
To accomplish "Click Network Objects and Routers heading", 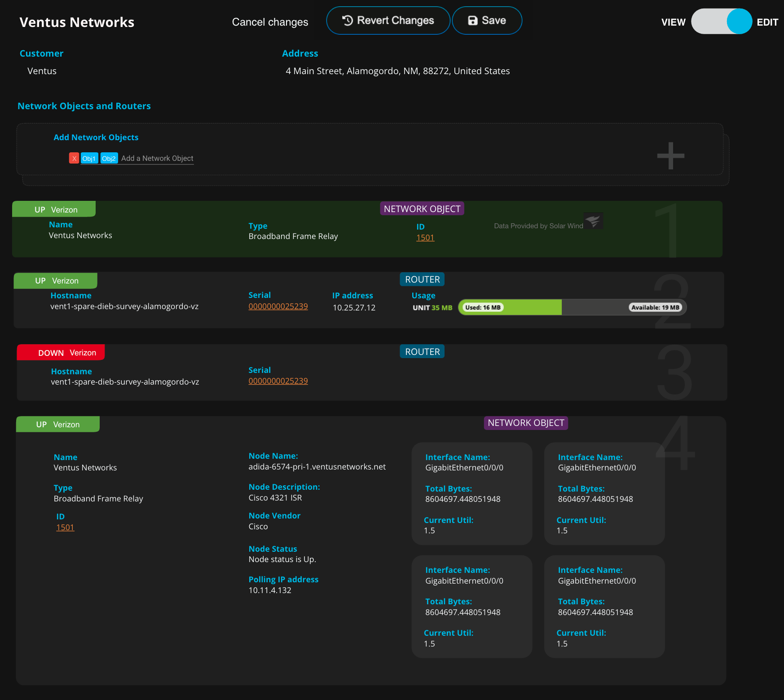I will point(84,106).
